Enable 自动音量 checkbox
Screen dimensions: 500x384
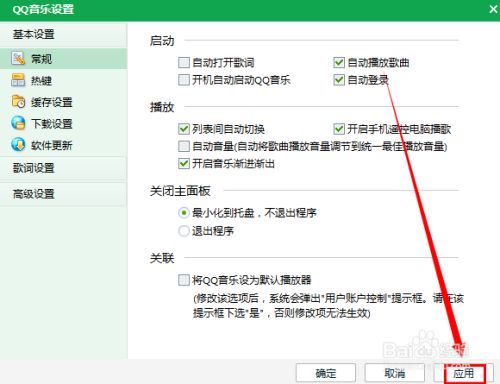184,146
